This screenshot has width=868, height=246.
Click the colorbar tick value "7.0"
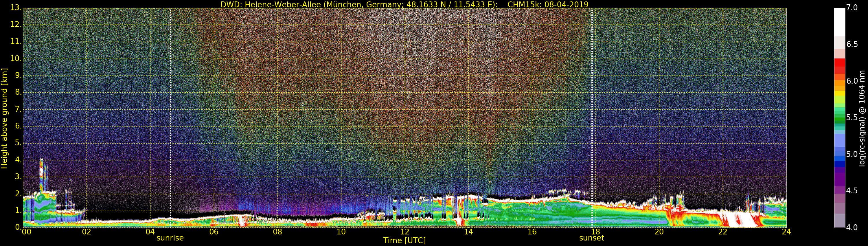click(852, 8)
